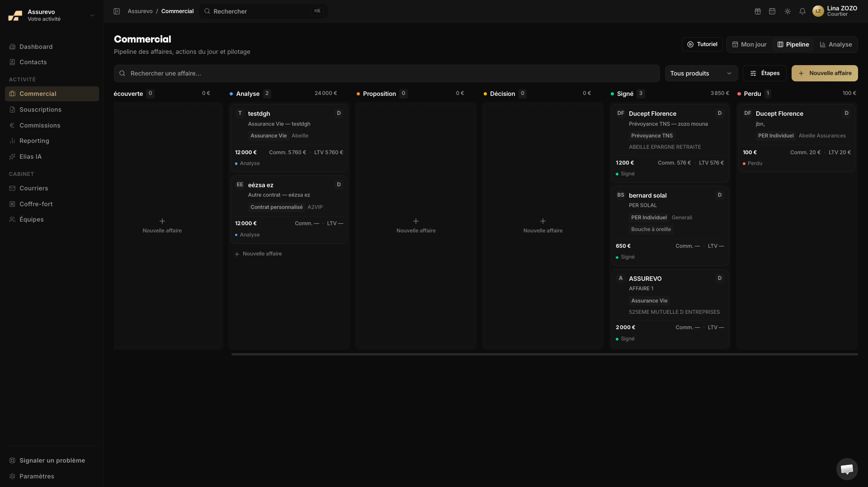Click BS avatar on bernard solal card
868x487 pixels.
(x=621, y=195)
